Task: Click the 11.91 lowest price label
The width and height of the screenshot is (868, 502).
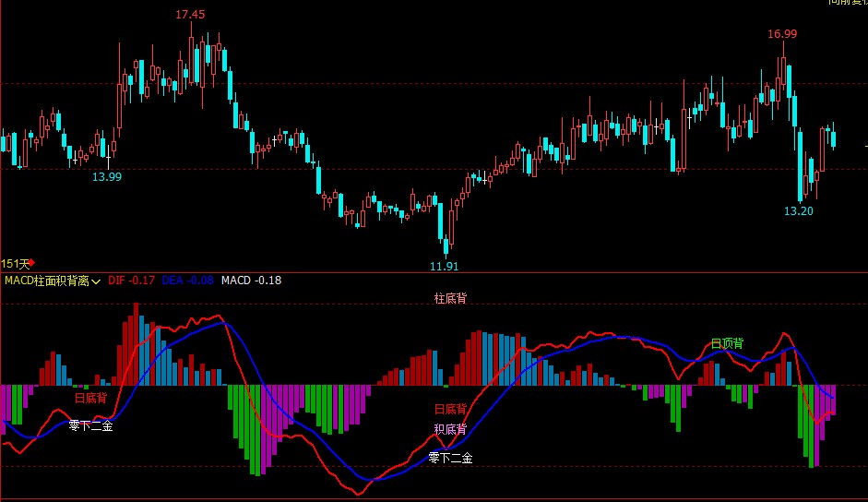Action: (444, 266)
